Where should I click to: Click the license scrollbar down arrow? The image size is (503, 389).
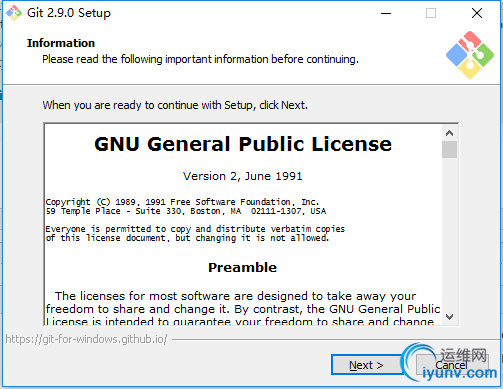(449, 317)
